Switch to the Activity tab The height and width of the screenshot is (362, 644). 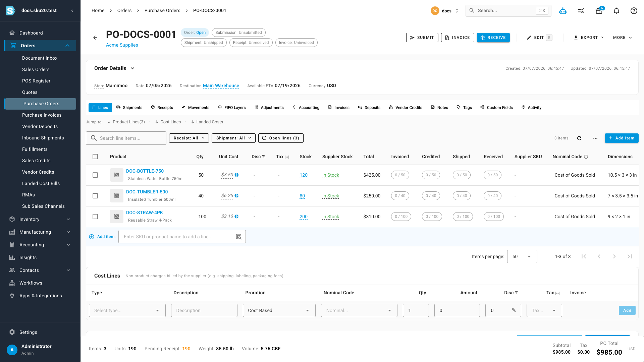click(x=531, y=108)
